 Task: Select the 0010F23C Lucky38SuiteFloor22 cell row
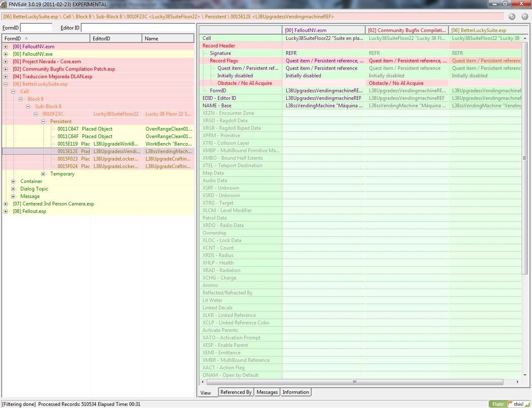[98, 114]
